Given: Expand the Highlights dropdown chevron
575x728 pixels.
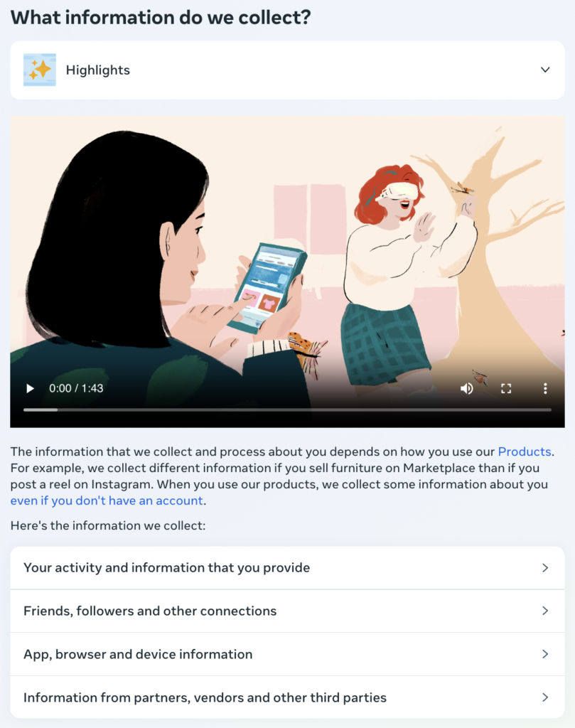Looking at the screenshot, I should 545,70.
